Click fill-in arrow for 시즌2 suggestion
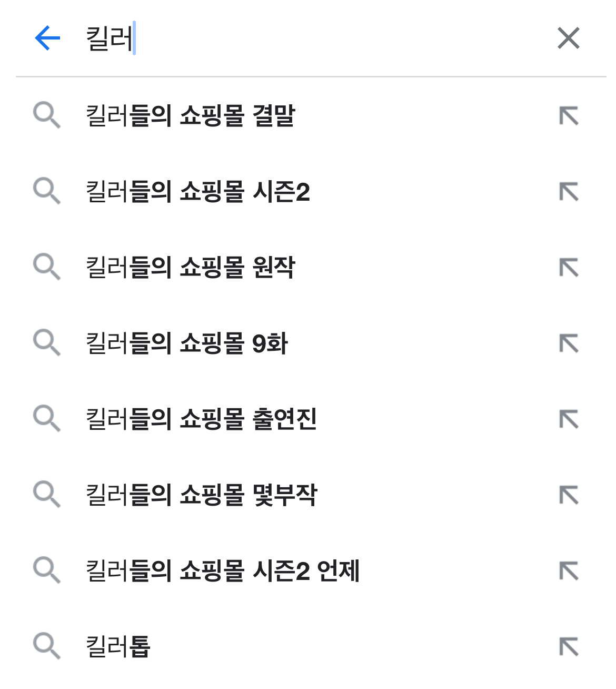Viewport: 616px width, 689px height. click(x=569, y=191)
